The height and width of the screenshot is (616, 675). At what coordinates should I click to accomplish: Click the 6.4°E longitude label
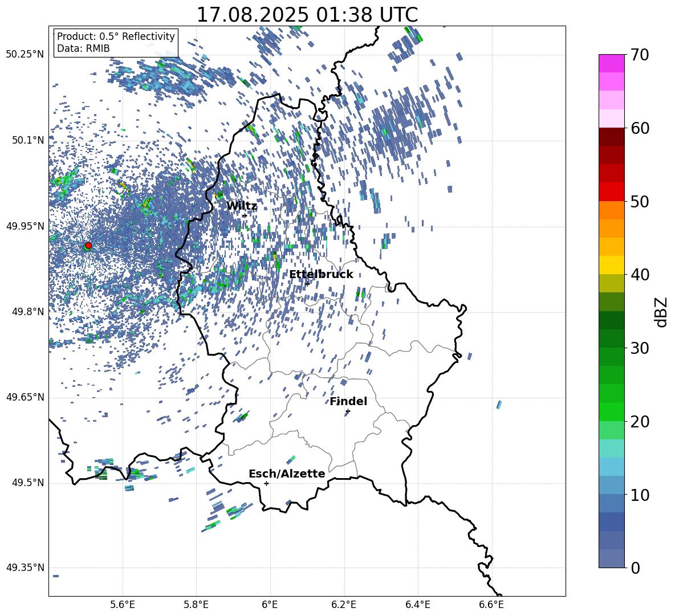click(417, 605)
